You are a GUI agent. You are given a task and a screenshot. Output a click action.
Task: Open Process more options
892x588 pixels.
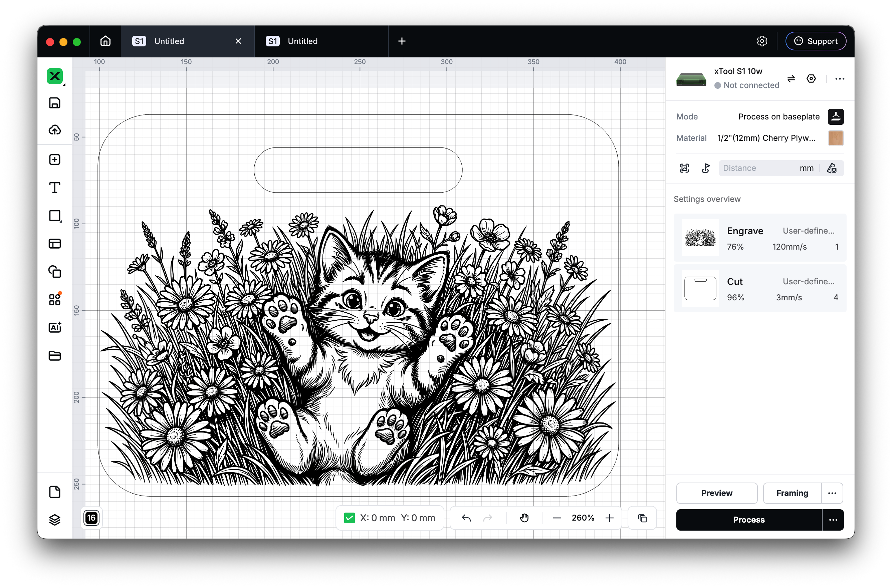tap(833, 519)
